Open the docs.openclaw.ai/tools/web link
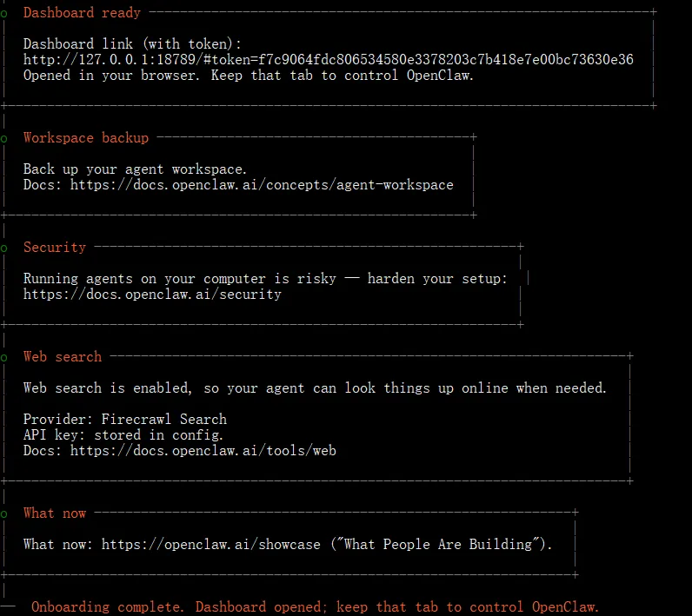The width and height of the screenshot is (692, 616). (x=203, y=451)
